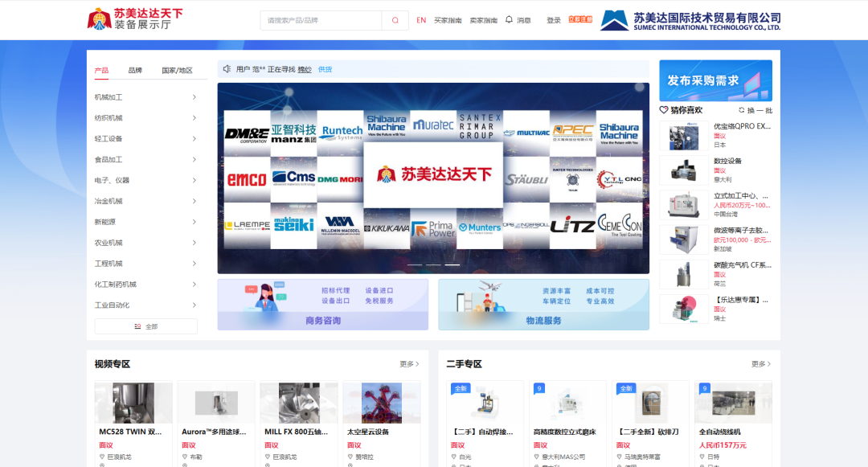868x467 pixels.
Task: Open the STÄUBLI brand logo
Action: point(526,179)
